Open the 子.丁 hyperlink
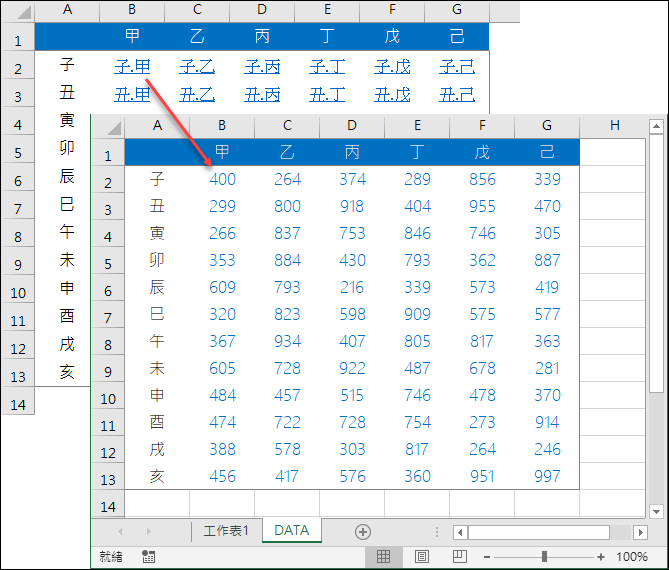 327,67
